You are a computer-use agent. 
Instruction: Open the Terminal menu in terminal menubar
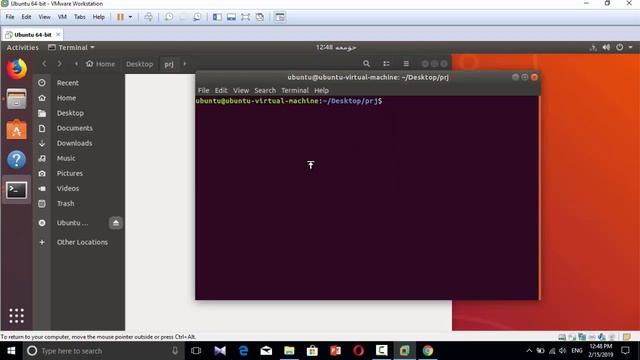(295, 91)
